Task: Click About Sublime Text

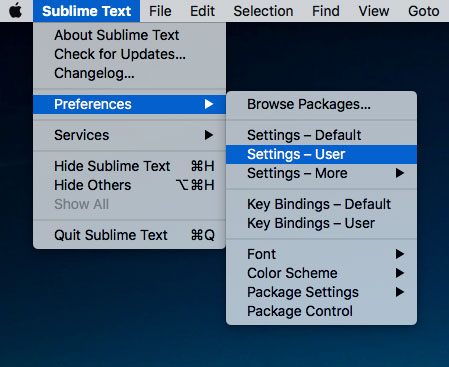Action: click(x=129, y=35)
